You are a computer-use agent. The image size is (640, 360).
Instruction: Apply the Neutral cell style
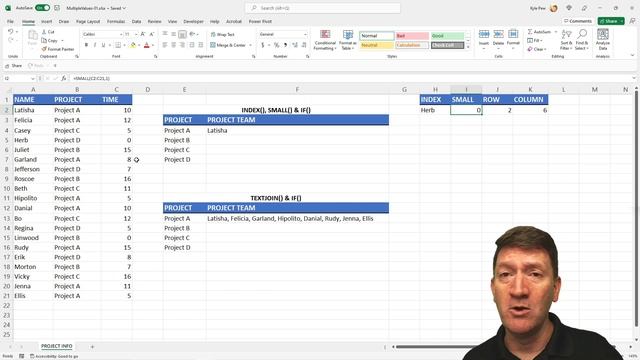[376, 45]
